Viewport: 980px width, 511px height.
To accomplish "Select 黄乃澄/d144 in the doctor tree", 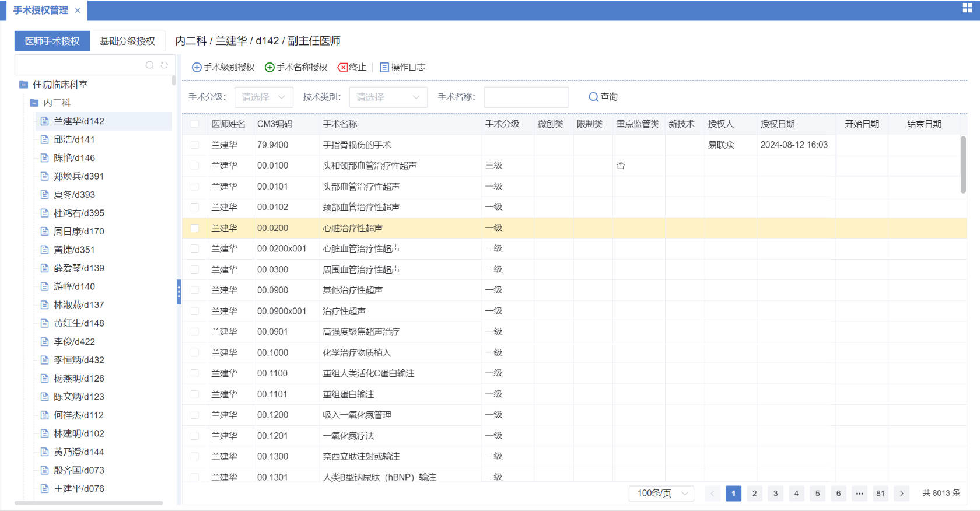I will pos(79,452).
